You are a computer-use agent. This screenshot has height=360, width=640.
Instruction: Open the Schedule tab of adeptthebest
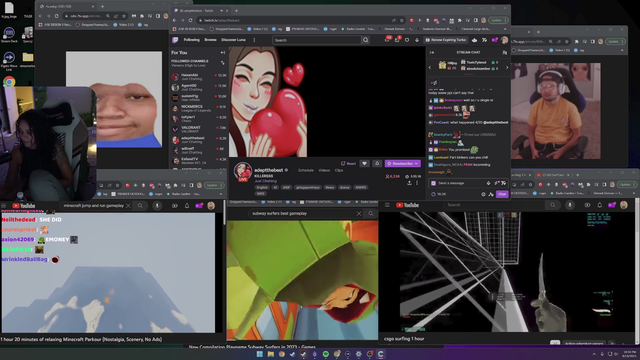point(306,170)
